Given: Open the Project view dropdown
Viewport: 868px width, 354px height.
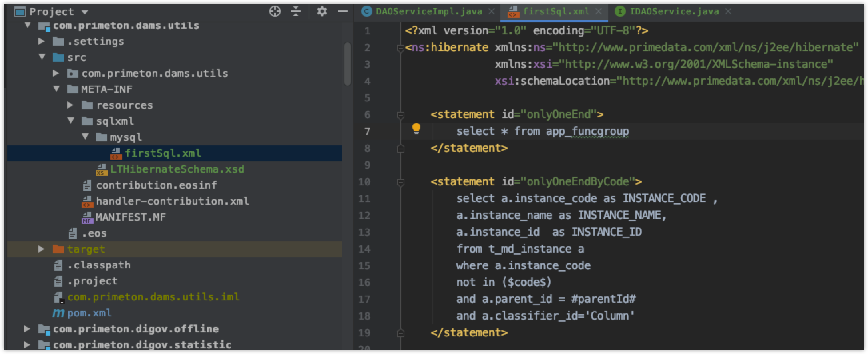Looking at the screenshot, I should 84,12.
